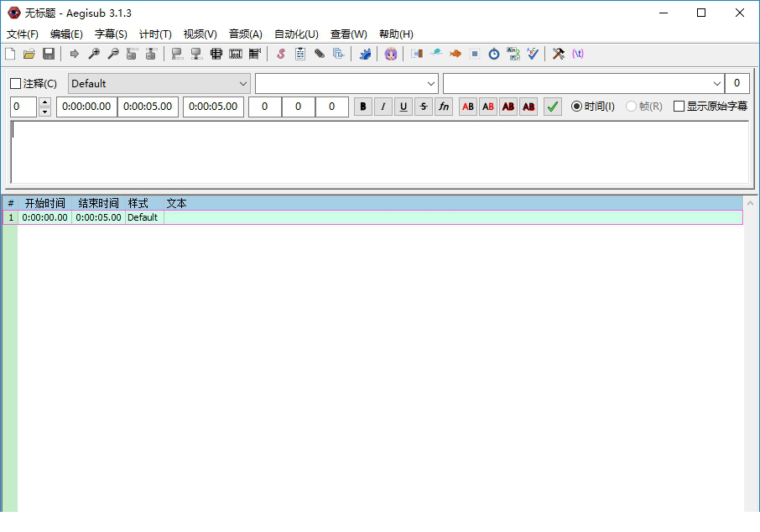The height and width of the screenshot is (532, 760).
Task: Open the 计时(T) menu
Action: coord(155,34)
